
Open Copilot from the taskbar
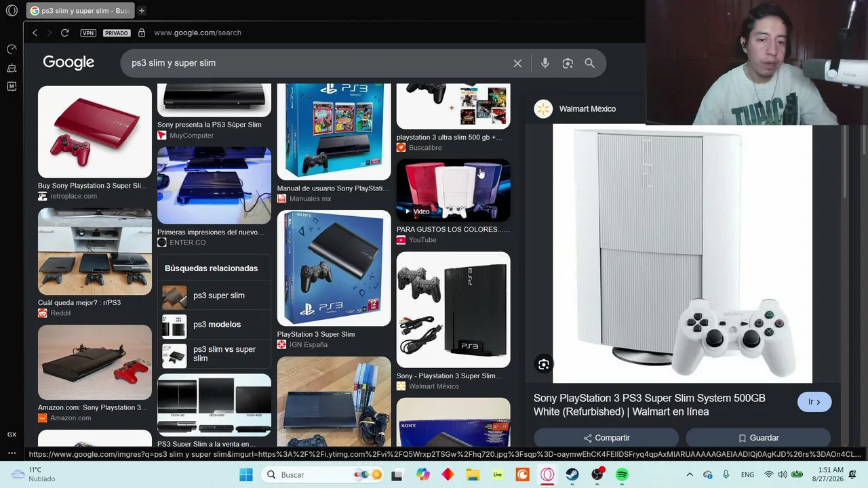pos(422,474)
